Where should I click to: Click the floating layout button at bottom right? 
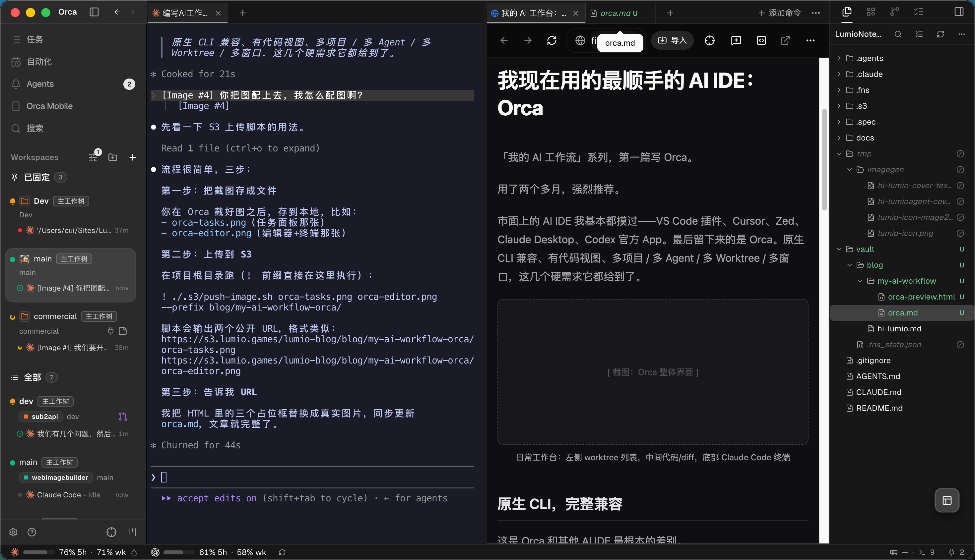point(947,500)
